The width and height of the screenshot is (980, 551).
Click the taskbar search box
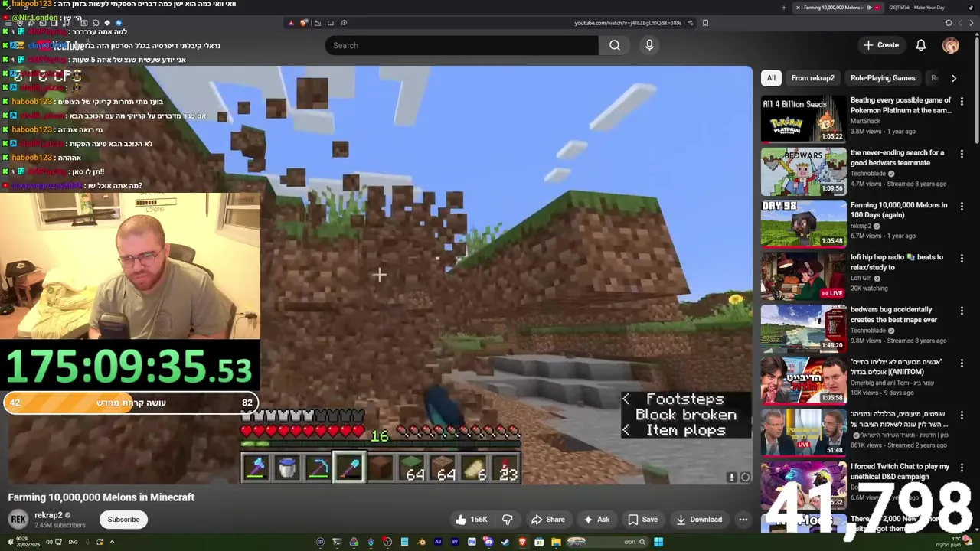click(608, 542)
